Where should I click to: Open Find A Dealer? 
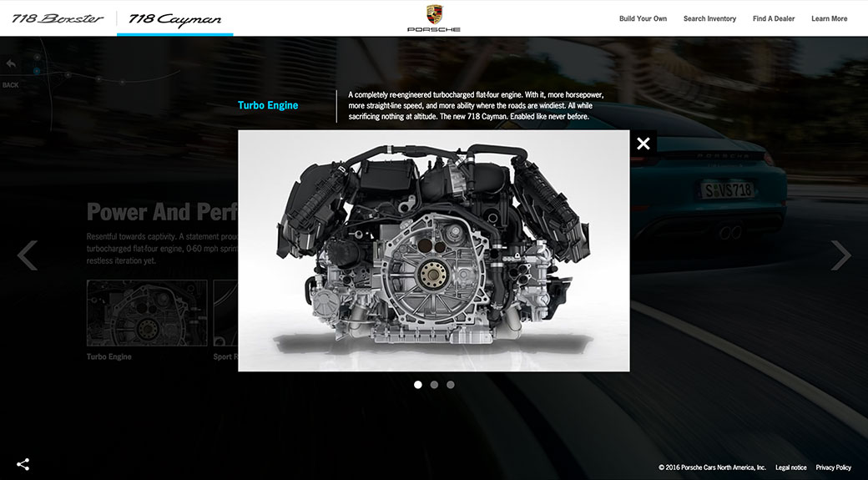click(774, 18)
